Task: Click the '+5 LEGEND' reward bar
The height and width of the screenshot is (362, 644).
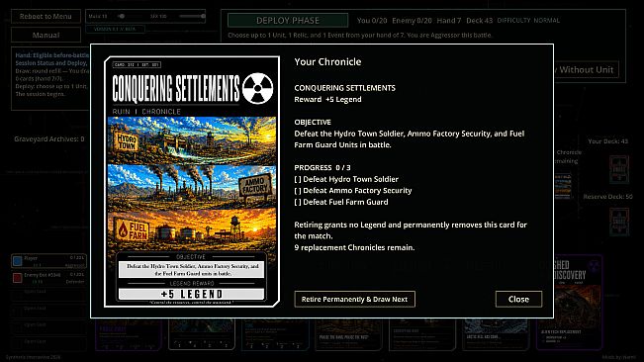Action: point(191,295)
